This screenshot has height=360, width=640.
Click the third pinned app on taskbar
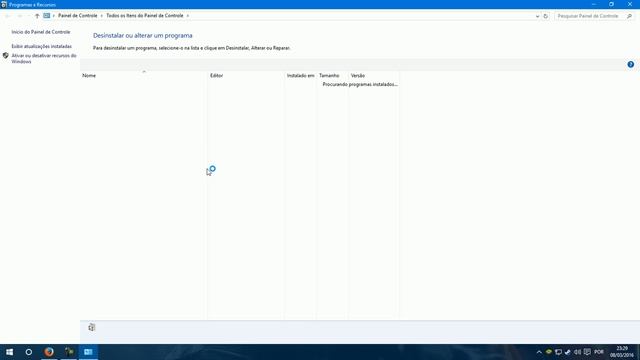point(69,352)
